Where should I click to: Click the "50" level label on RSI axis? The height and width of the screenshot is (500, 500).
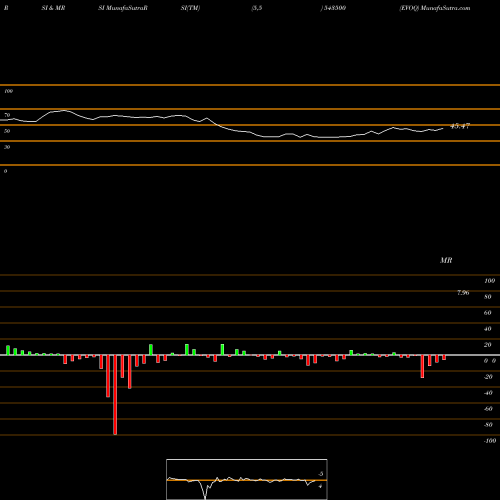click(7, 131)
